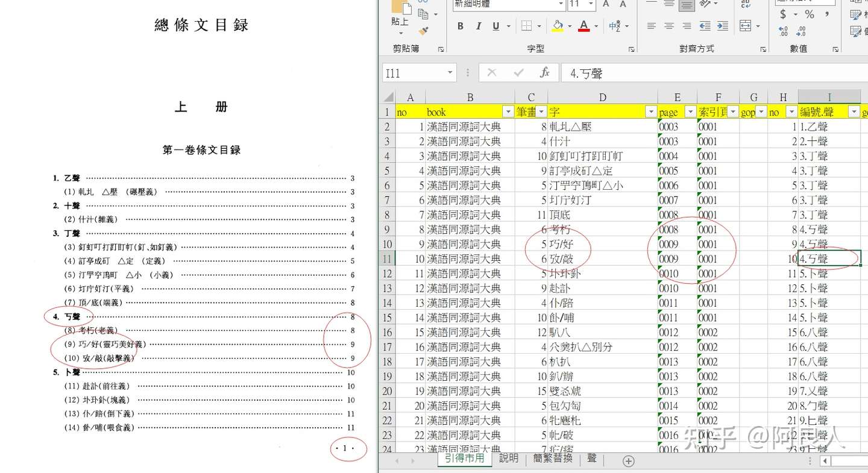868x473 pixels.
Task: Toggle center horizontal alignment
Action: pos(668,26)
